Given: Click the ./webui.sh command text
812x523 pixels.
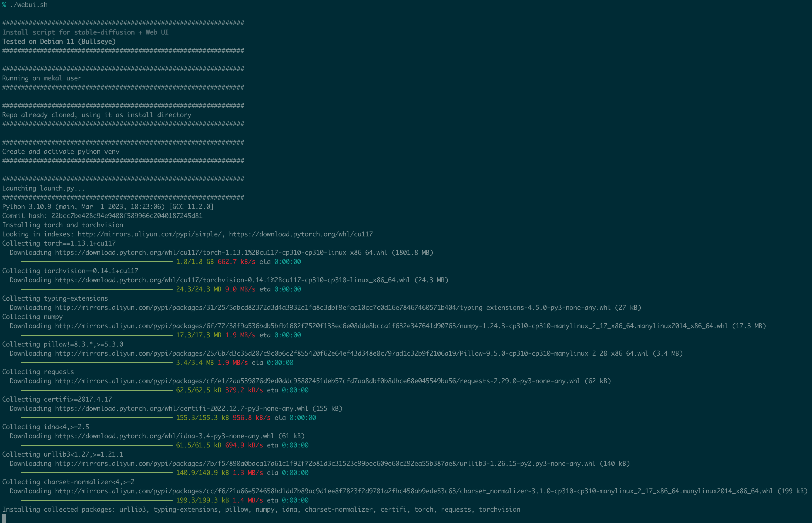Looking at the screenshot, I should pos(29,5).
